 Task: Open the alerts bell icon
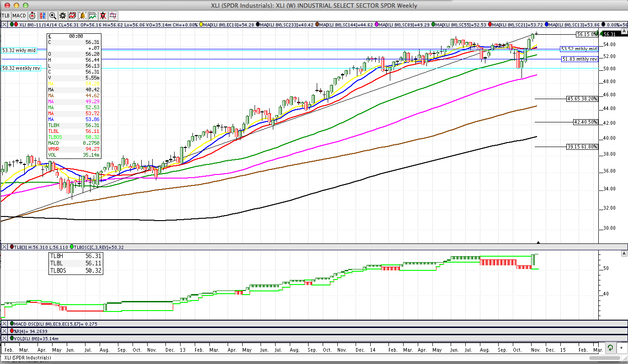pos(83,16)
